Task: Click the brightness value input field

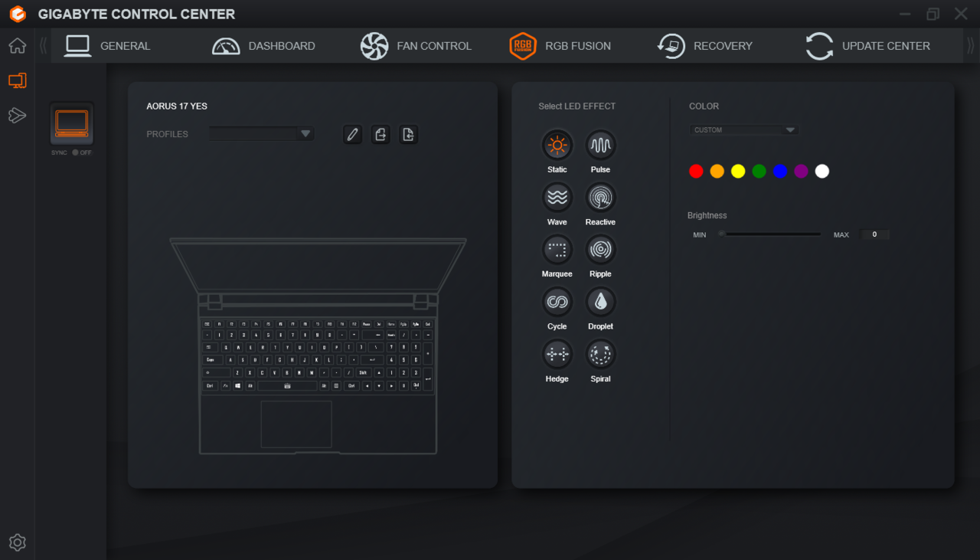Action: [874, 234]
